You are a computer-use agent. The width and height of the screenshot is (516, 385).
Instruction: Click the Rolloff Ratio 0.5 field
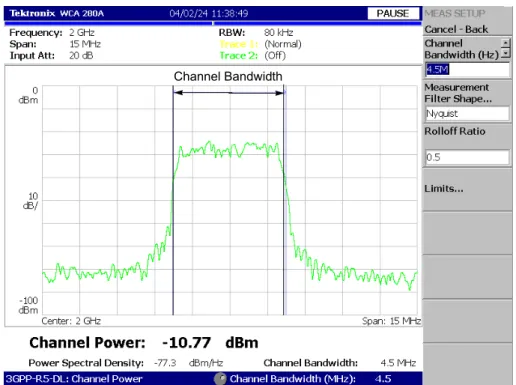467,157
